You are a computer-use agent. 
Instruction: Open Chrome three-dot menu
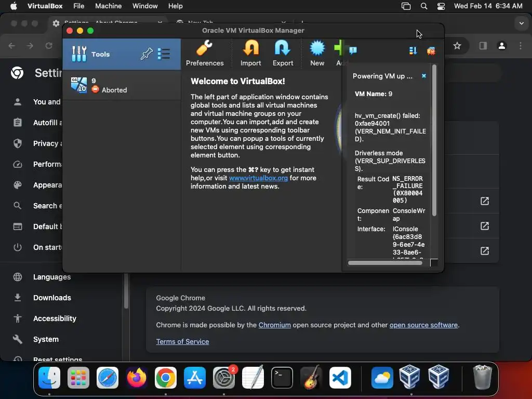[521, 46]
